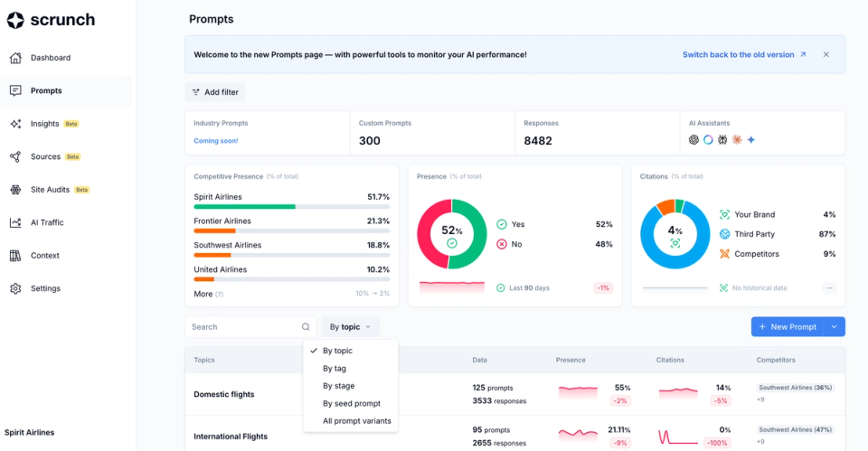Click the -1% presence change badge
The width and height of the screenshot is (868, 451).
pyautogui.click(x=603, y=287)
